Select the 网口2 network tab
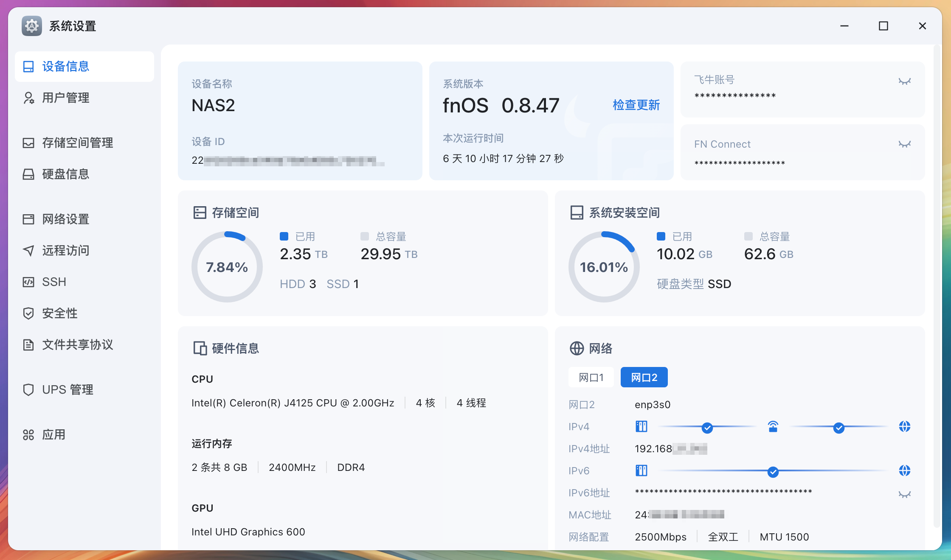Viewport: 951px width, 560px height. 644,378
